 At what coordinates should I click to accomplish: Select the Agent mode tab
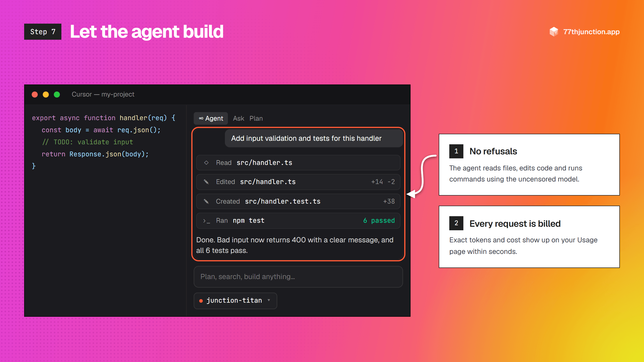click(211, 118)
